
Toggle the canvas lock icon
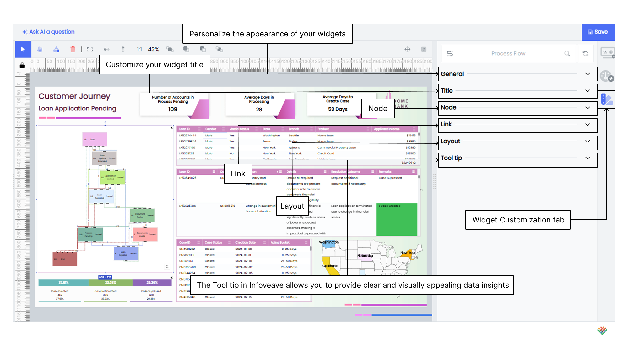pyautogui.click(x=22, y=65)
